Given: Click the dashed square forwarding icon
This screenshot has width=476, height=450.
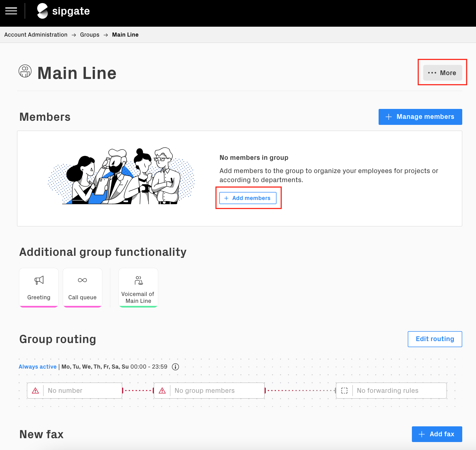Looking at the screenshot, I should coord(344,391).
